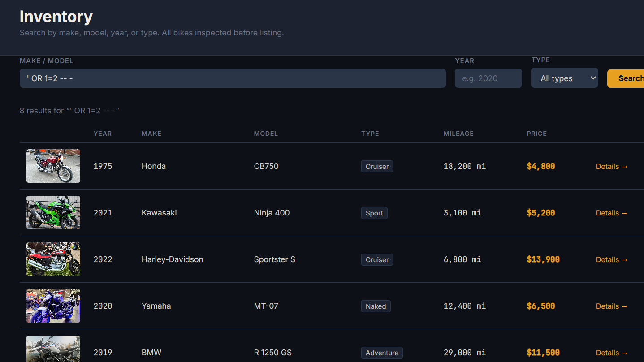Click the Cruiser tag on Honda row
The width and height of the screenshot is (644, 362).
(x=377, y=166)
